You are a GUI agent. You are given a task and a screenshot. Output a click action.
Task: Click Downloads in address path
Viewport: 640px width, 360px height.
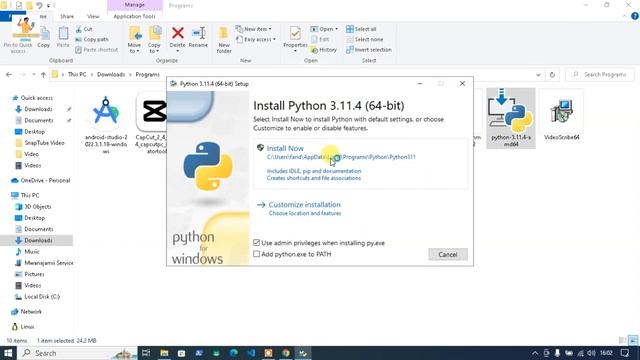(x=111, y=74)
